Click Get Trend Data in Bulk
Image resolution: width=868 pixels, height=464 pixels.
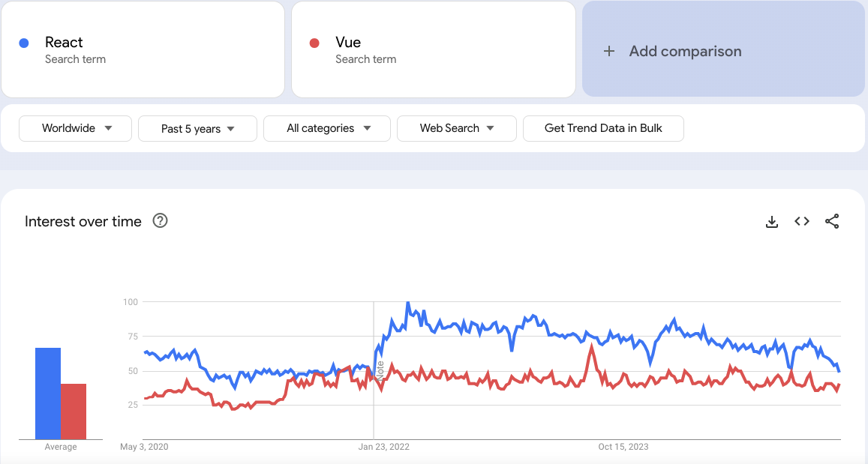click(x=603, y=128)
